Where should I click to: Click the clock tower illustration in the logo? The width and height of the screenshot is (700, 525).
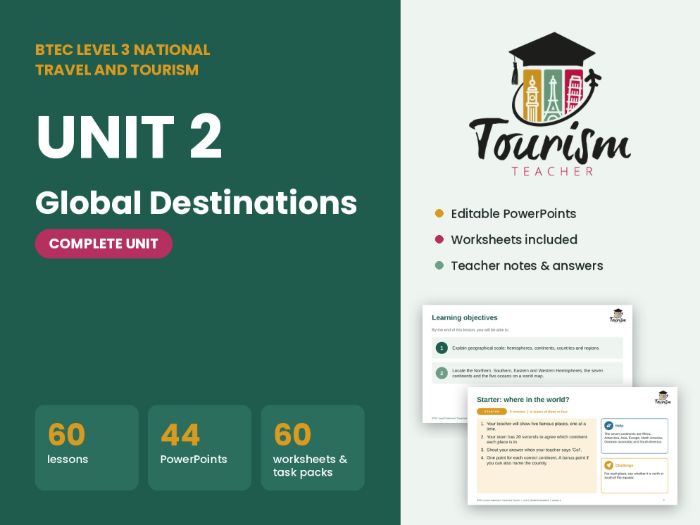point(532,99)
